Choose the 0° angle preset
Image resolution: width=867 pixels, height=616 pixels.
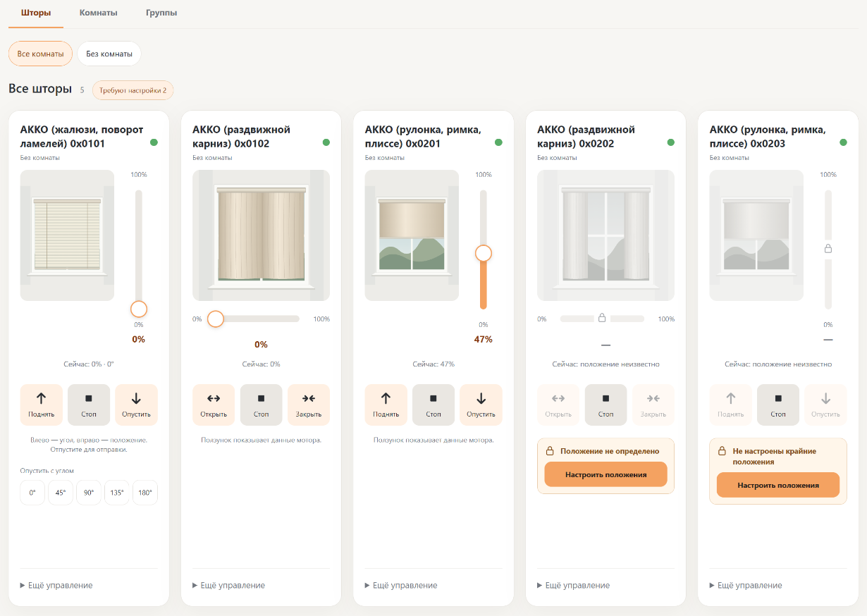(x=32, y=493)
